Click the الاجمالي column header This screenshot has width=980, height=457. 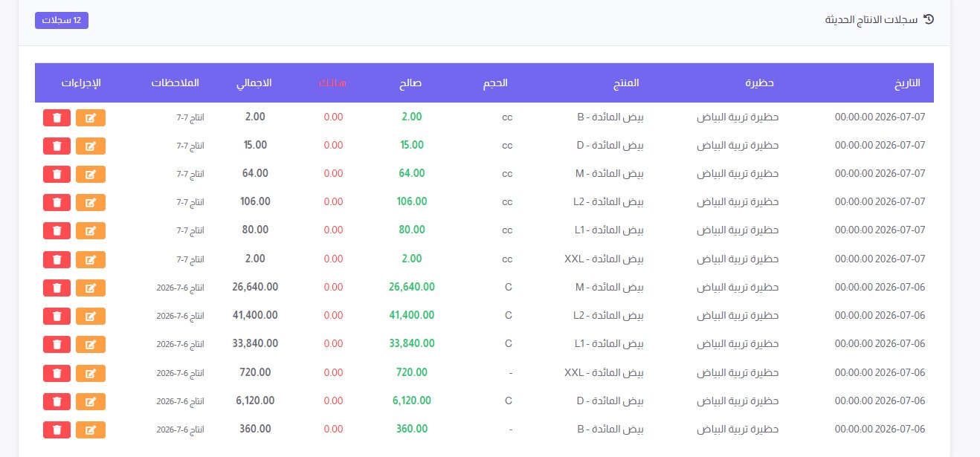coord(254,83)
